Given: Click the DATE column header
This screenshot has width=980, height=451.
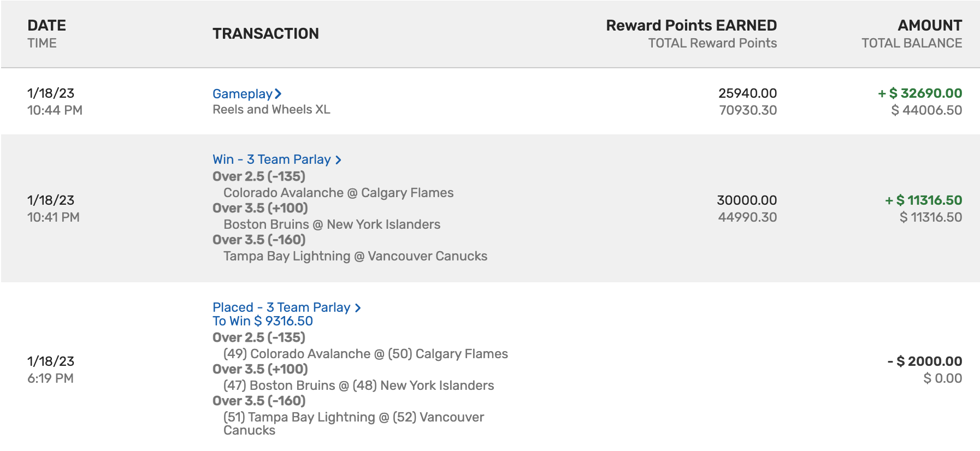Looking at the screenshot, I should pos(46,26).
